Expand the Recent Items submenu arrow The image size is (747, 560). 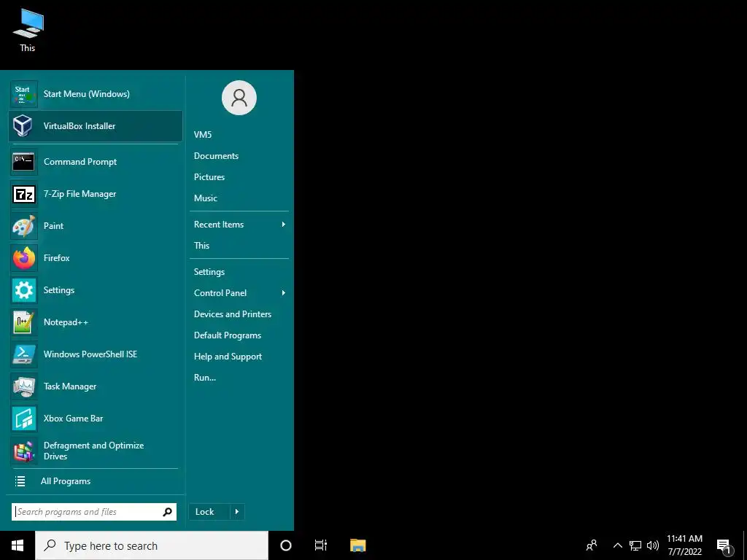[284, 225]
